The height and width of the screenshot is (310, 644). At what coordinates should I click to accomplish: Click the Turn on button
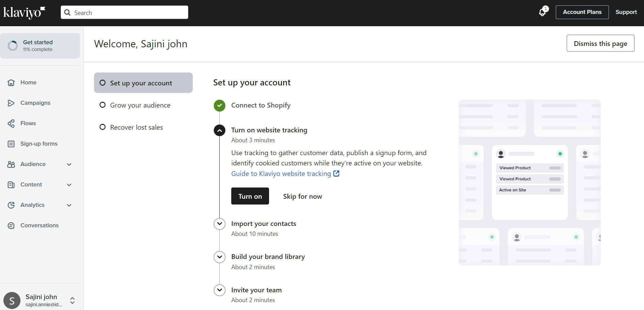(250, 196)
